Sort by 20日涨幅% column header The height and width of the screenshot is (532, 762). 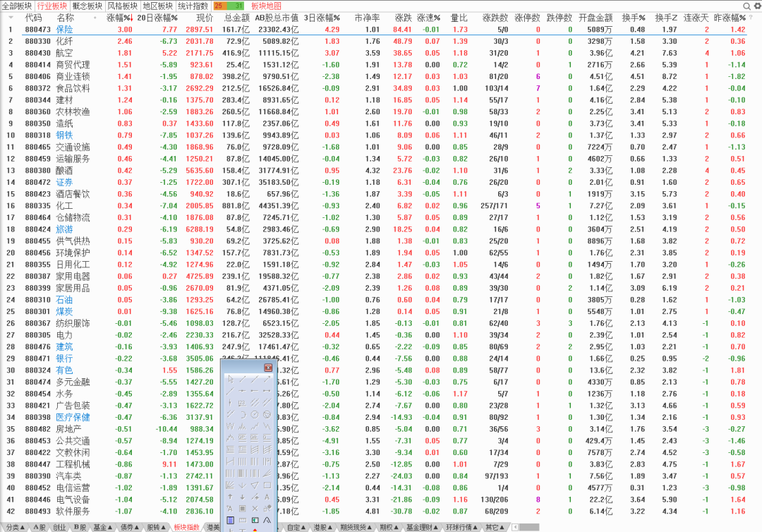(x=157, y=18)
